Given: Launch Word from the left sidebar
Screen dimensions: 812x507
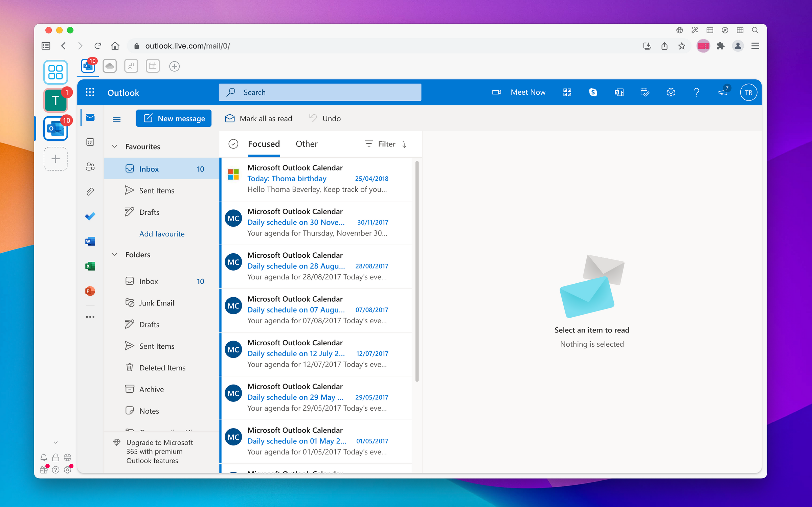Looking at the screenshot, I should 90,241.
